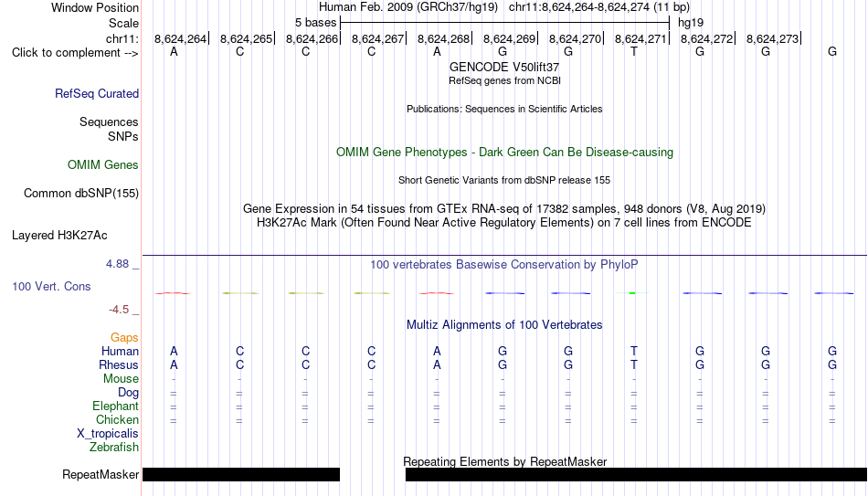The width and height of the screenshot is (868, 496).
Task: Click '100 vertebrates Basewise Conservation by PhyloP' title
Action: pyautogui.click(x=504, y=265)
